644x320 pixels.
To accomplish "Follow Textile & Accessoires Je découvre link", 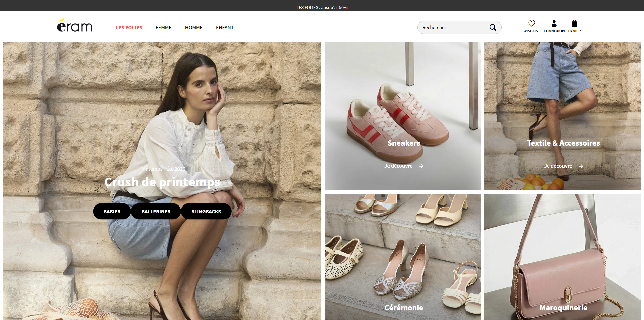I will pos(563,166).
